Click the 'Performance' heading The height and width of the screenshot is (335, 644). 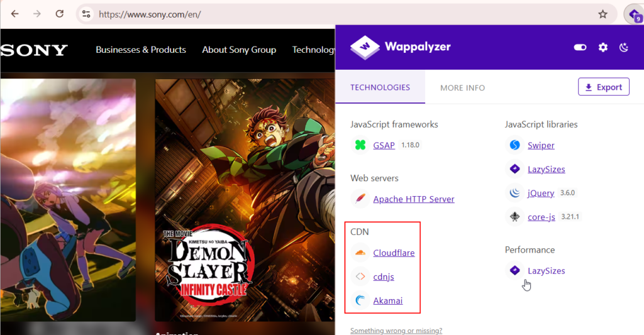click(x=530, y=250)
